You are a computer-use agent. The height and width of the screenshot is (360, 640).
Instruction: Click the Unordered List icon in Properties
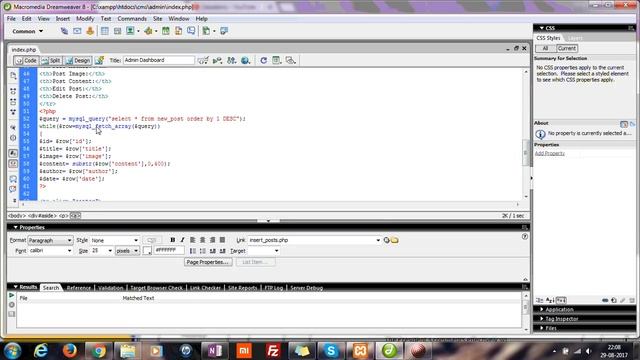click(193, 251)
